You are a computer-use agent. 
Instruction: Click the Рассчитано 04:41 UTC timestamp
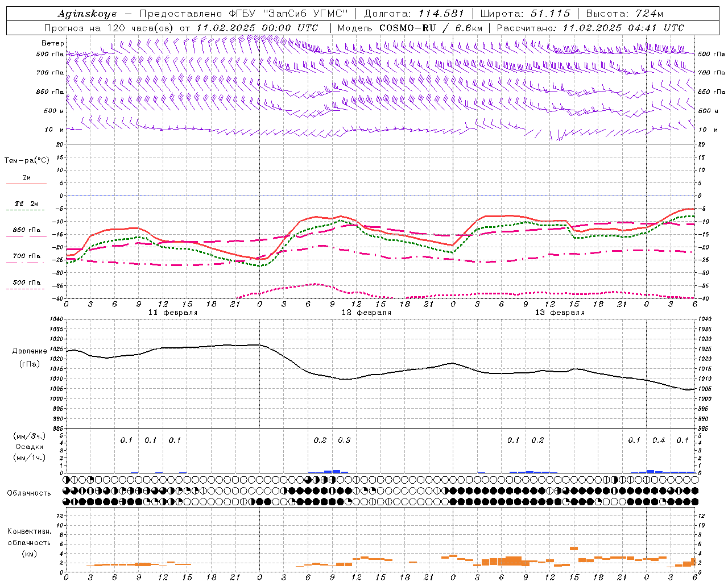[x=590, y=28]
